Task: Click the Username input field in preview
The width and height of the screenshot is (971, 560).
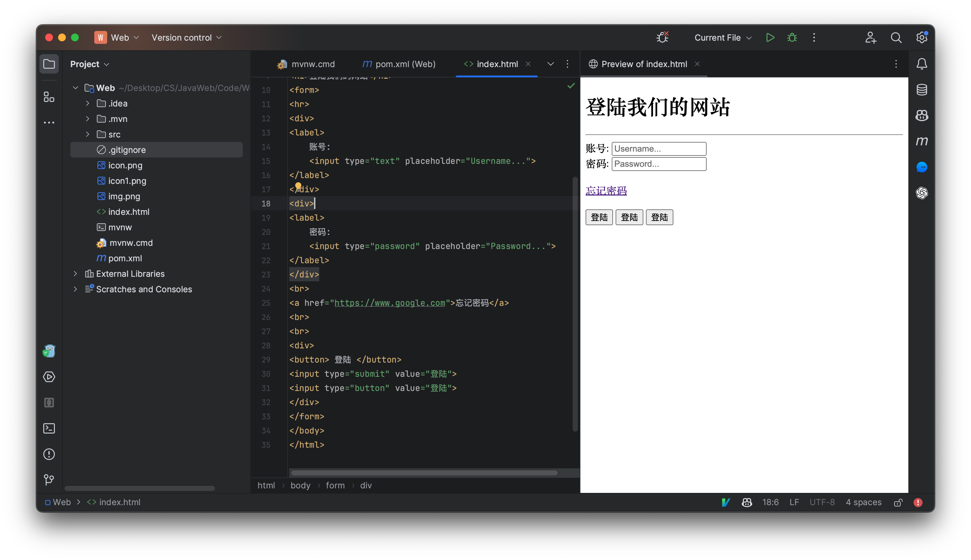Action: [x=659, y=148]
